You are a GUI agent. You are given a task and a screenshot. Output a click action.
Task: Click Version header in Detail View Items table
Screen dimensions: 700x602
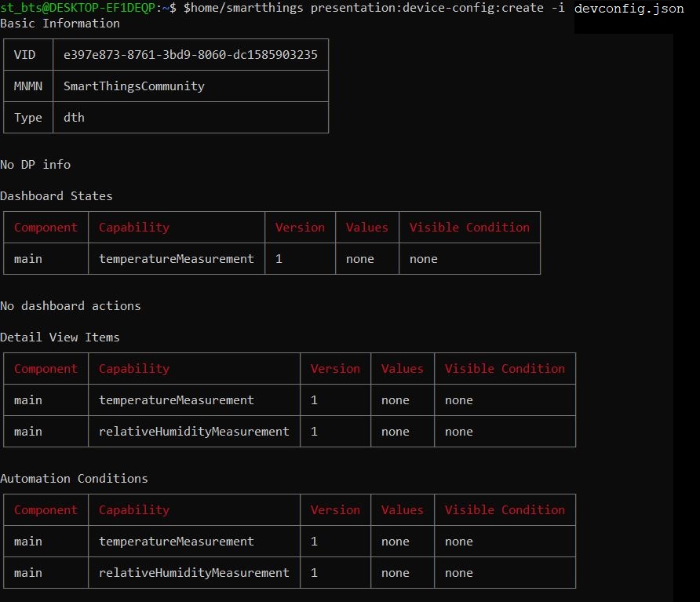pyautogui.click(x=335, y=368)
